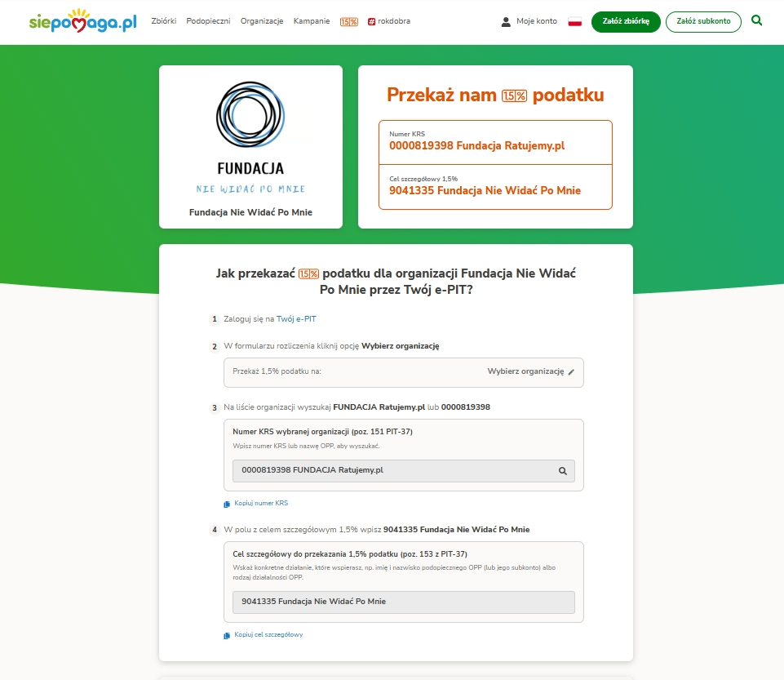
Task: Open the Organizacje menu item
Action: coord(262,21)
